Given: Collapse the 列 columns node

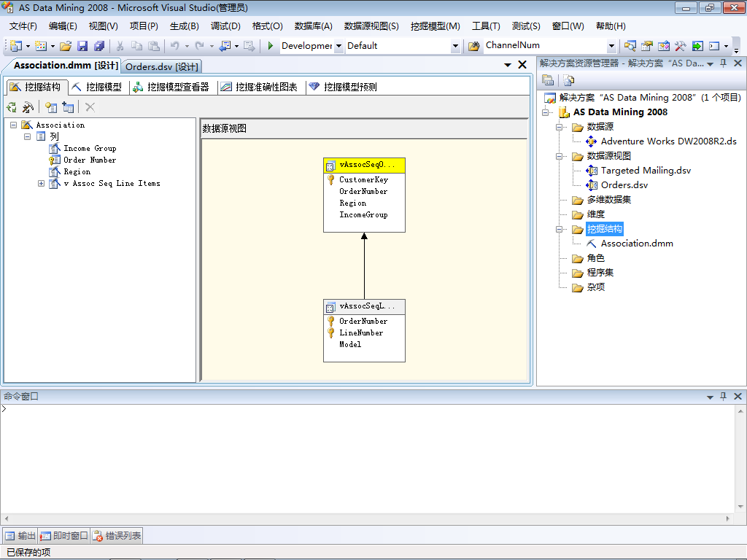Looking at the screenshot, I should (x=28, y=136).
